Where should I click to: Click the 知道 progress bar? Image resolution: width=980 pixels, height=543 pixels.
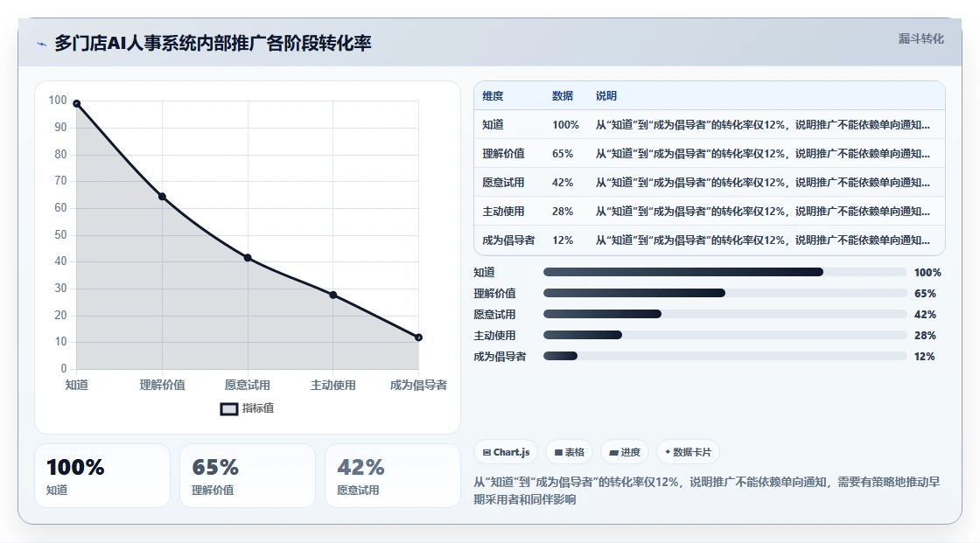coord(725,272)
